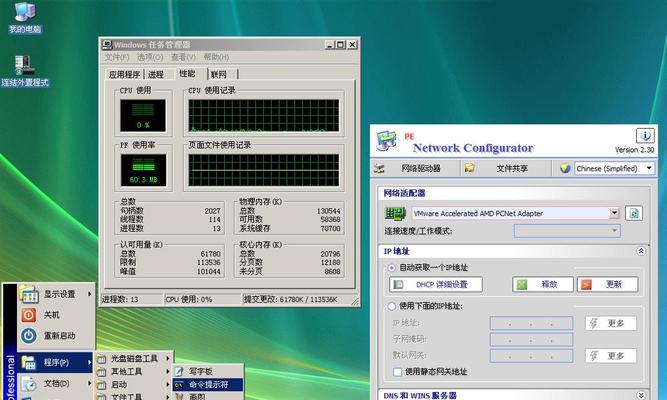Screen dimensions: 667x400
Task: Click the CPU 使用记录 history graph
Action: click(264, 116)
